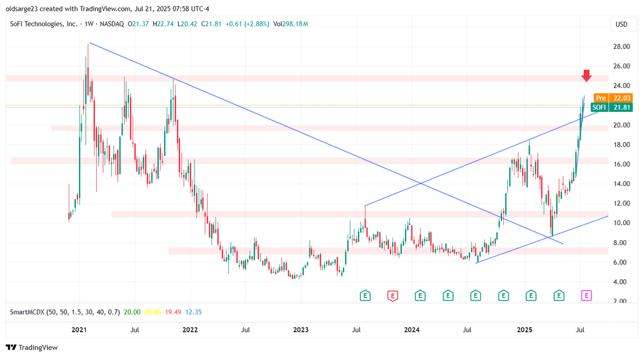Click the yellow SmartMCDX value 20.00
644x357 pixels.
point(153,312)
